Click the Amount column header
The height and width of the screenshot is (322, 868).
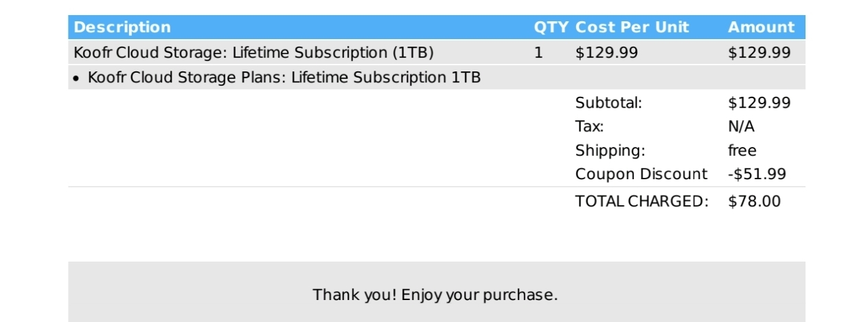coord(761,27)
